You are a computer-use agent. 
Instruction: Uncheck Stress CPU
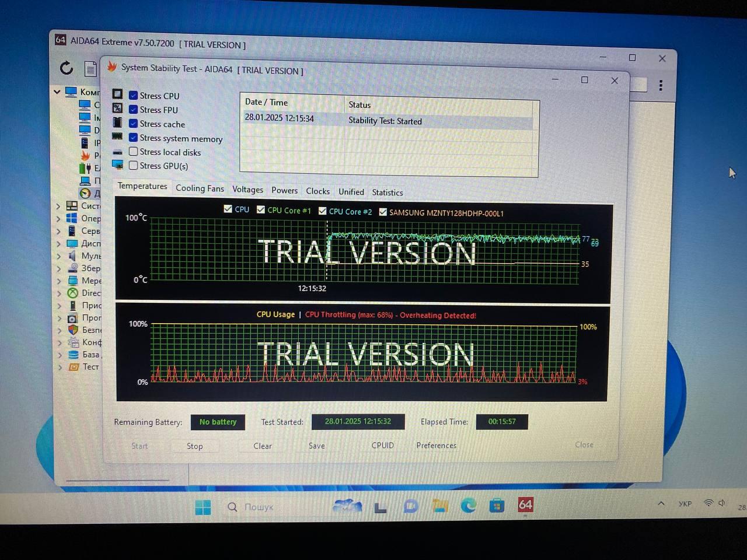click(134, 95)
